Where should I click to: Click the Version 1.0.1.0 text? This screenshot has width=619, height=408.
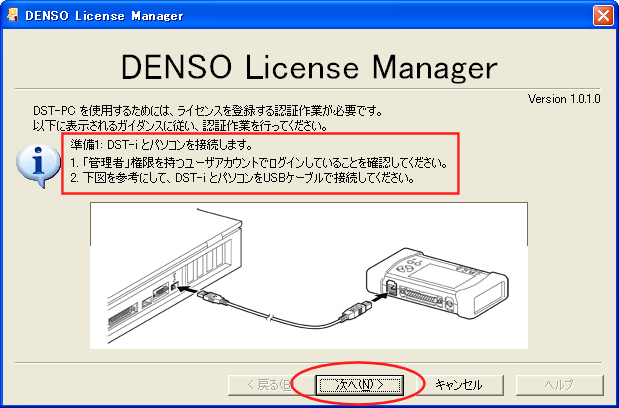click(564, 99)
